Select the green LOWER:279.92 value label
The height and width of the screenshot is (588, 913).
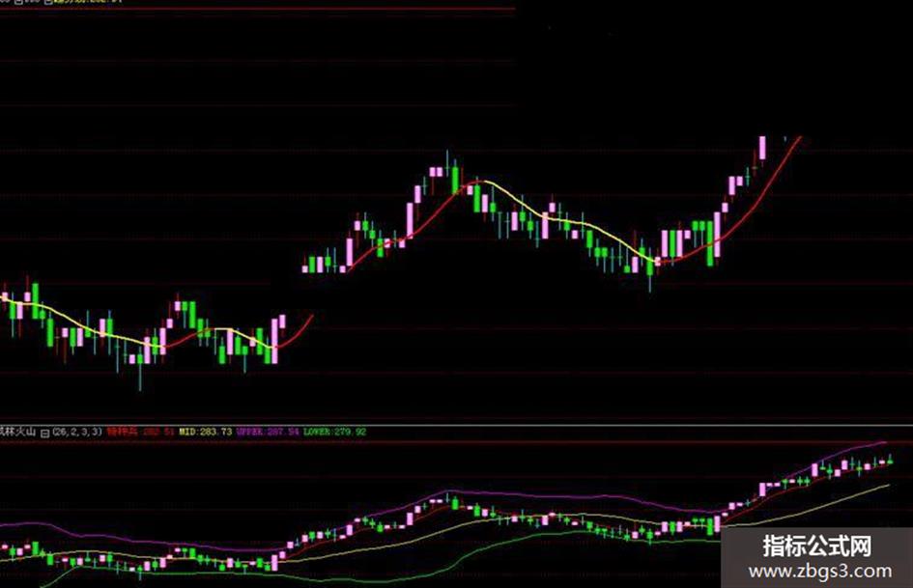[335, 432]
